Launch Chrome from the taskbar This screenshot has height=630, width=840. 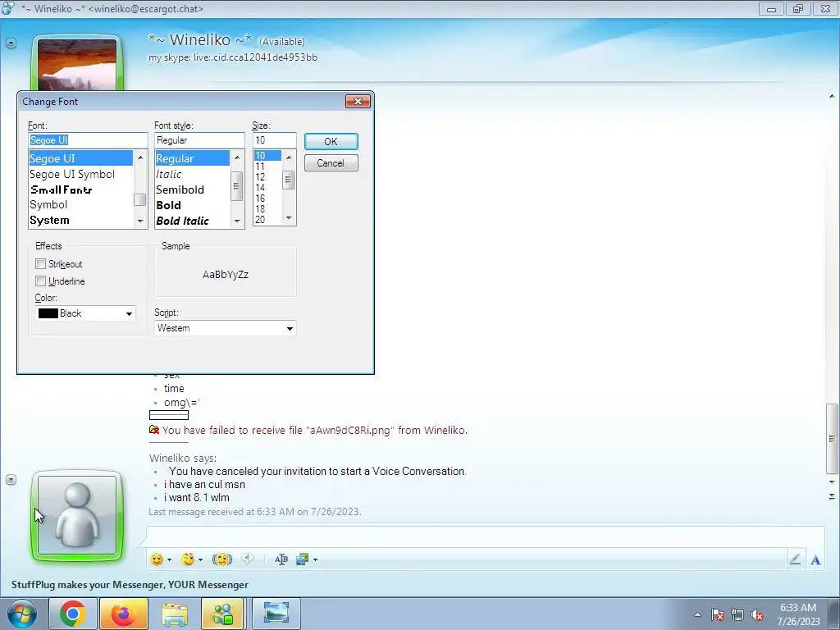[72, 614]
